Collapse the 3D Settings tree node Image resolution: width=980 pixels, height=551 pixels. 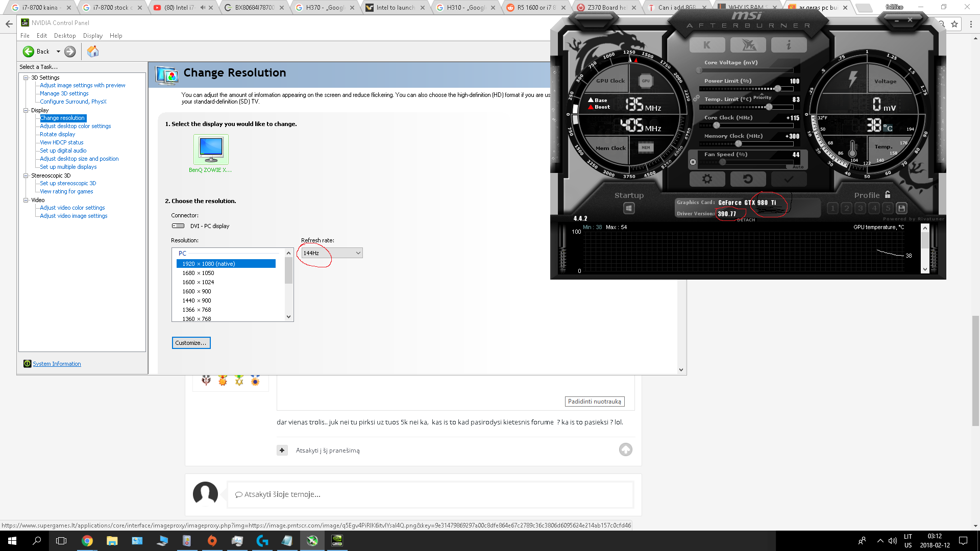tap(26, 78)
